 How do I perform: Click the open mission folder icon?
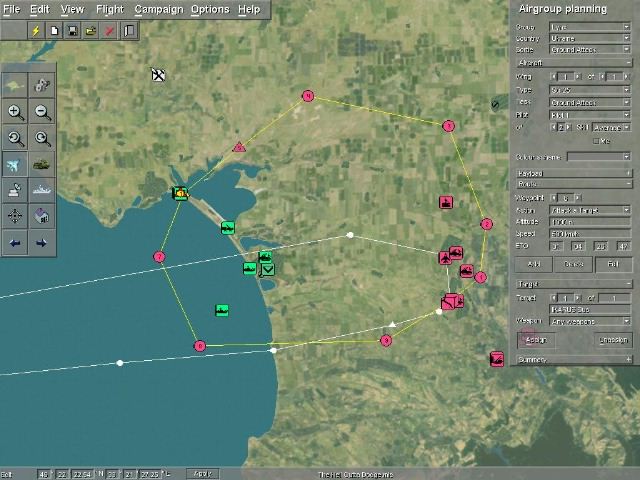(91, 31)
